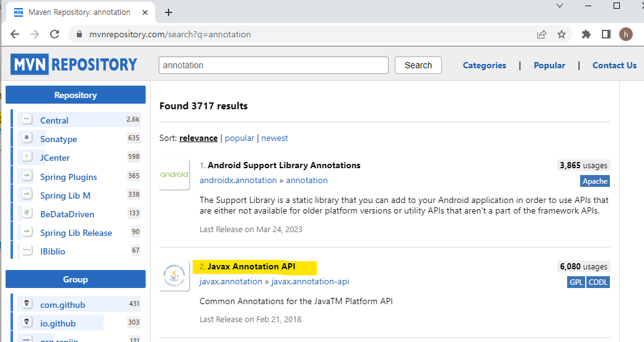This screenshot has height=342, width=644.
Task: Sort results by newest
Action: pyautogui.click(x=275, y=138)
